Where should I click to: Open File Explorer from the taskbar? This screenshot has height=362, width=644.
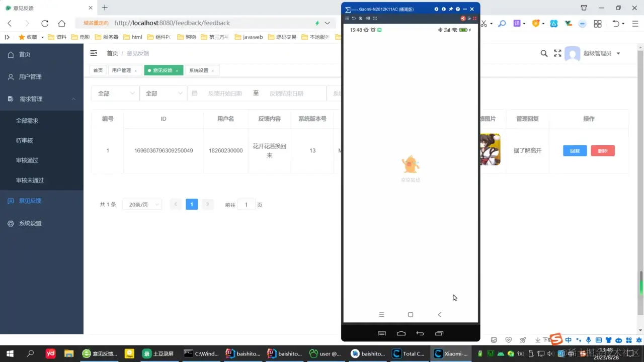(68, 353)
